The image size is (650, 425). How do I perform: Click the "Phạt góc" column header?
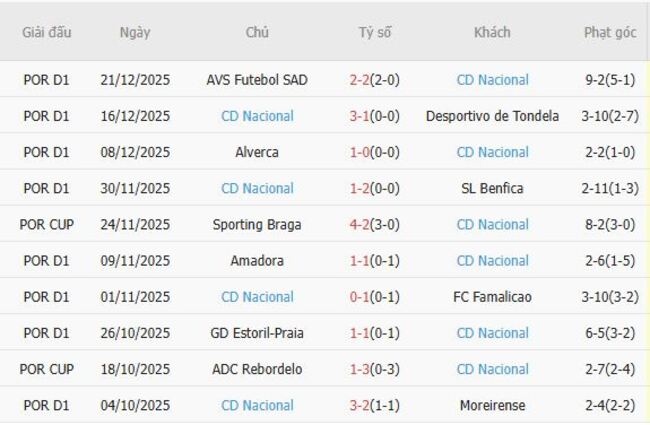pos(609,32)
